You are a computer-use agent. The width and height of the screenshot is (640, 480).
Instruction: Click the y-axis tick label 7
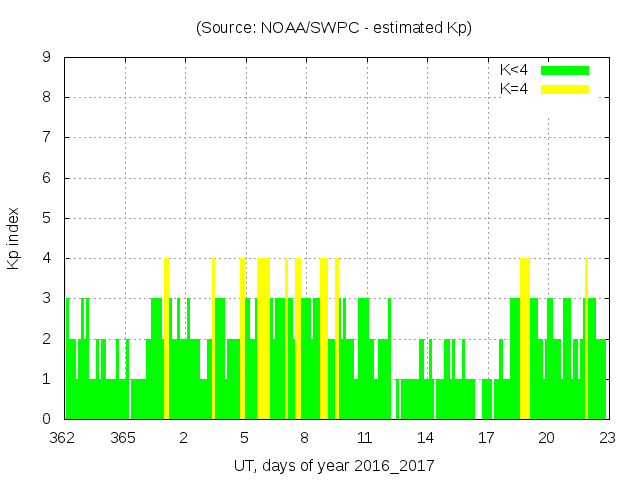point(46,138)
